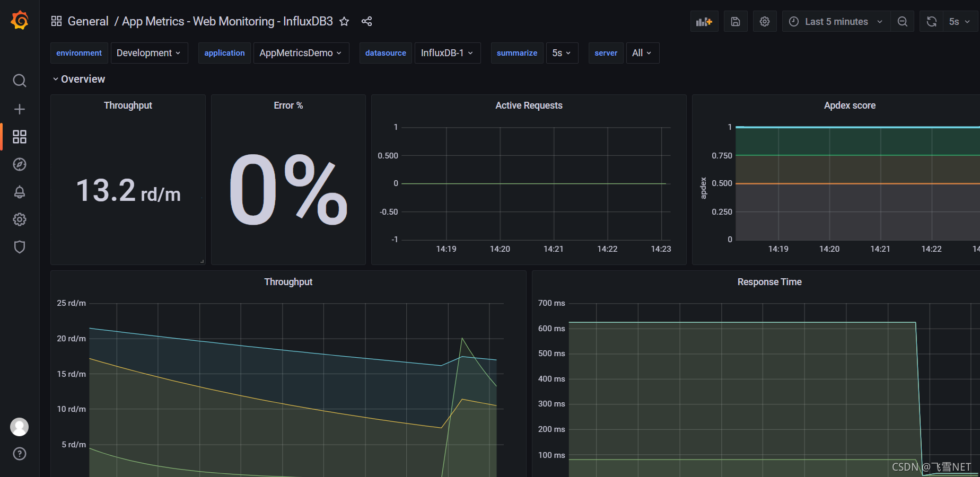Viewport: 980px width, 477px height.
Task: Open the user profile avatar
Action: tap(20, 427)
